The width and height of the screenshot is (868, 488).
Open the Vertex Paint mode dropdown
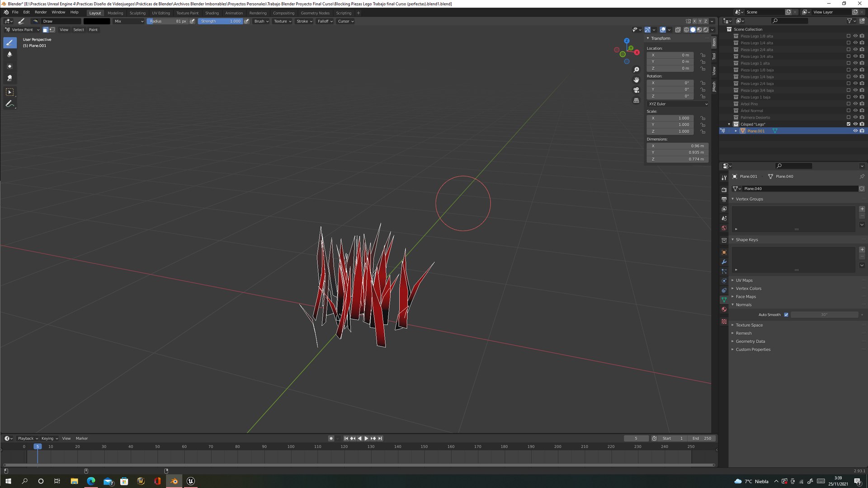(22, 30)
